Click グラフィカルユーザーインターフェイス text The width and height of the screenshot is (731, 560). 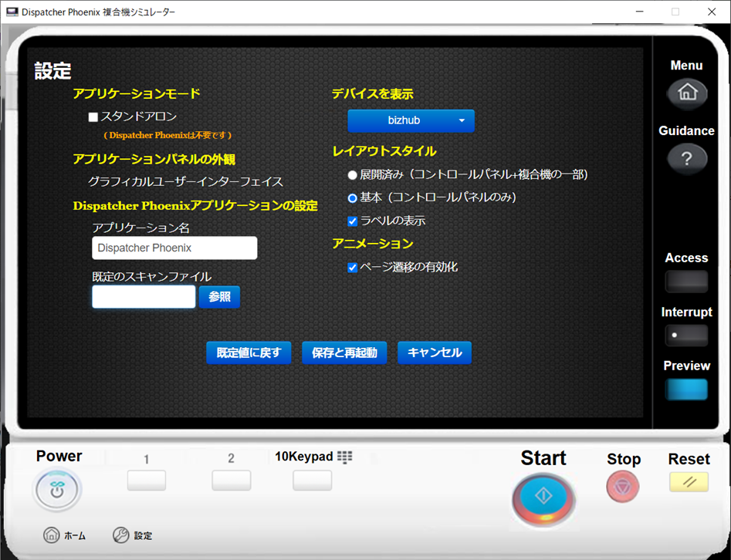click(185, 182)
